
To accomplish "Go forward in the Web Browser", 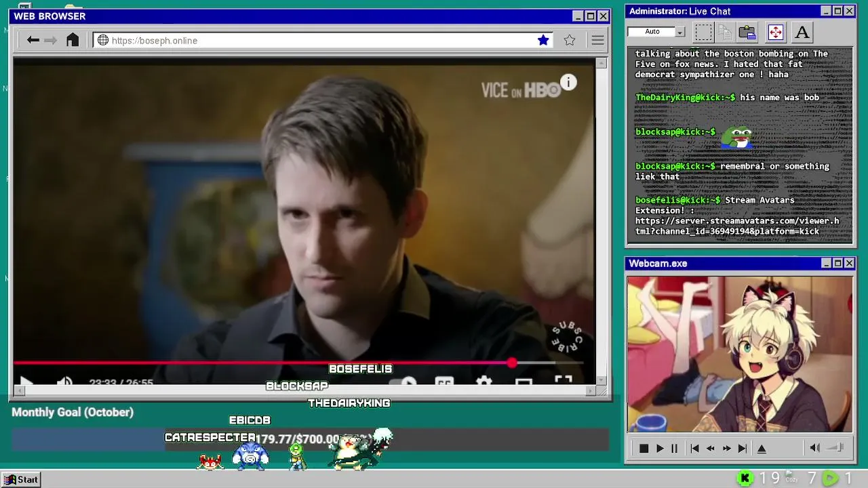I will (x=51, y=41).
